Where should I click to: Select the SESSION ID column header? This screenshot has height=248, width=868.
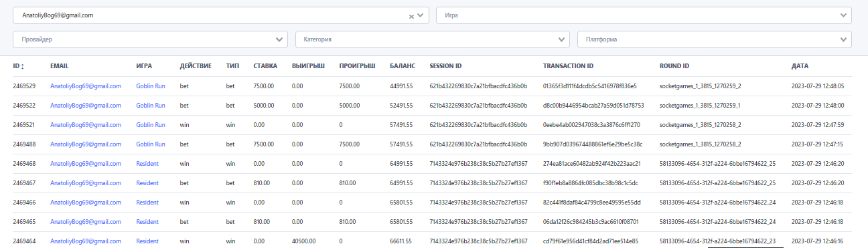[445, 66]
